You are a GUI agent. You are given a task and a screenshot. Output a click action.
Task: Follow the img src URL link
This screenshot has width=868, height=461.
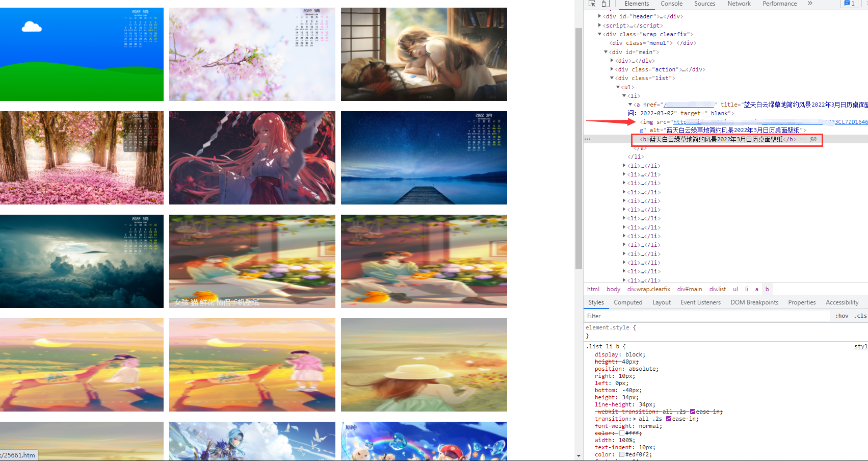[x=770, y=122]
